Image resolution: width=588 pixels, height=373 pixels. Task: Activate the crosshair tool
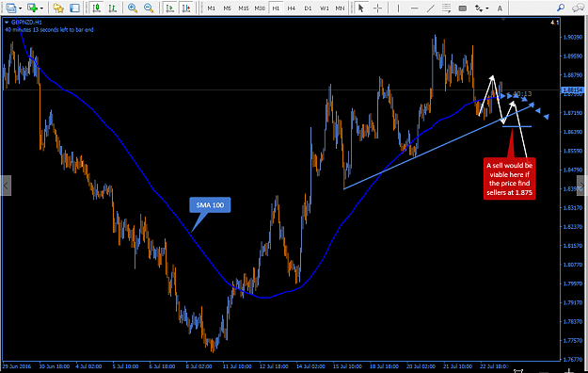(377, 8)
